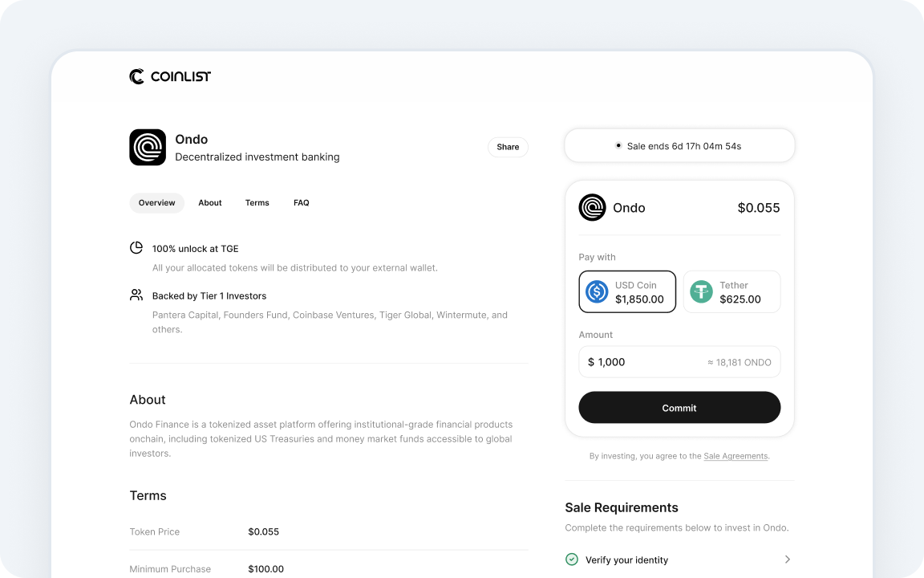Open the About tab
The height and width of the screenshot is (578, 924).
tap(210, 203)
